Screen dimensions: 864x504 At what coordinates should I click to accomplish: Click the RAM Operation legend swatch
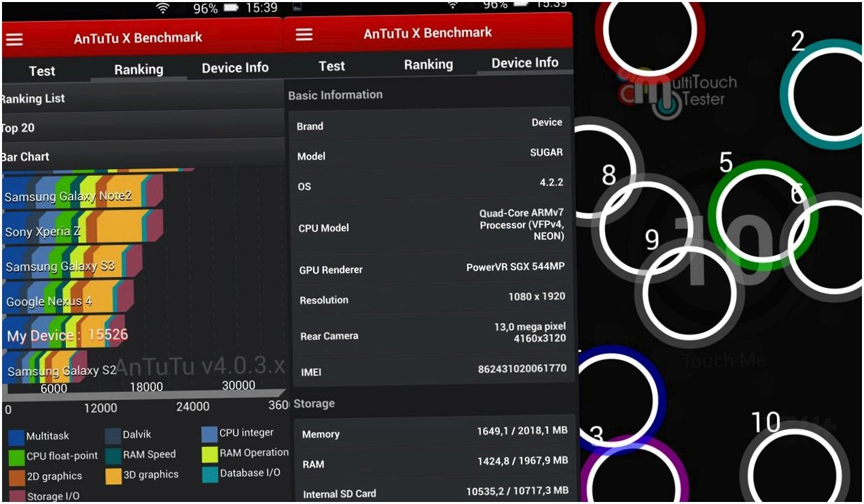point(209,453)
